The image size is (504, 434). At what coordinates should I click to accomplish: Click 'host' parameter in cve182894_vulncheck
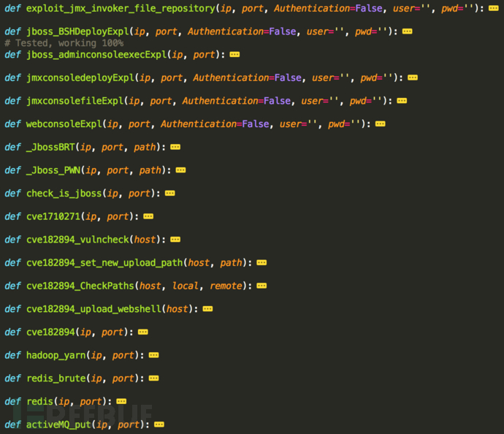pos(145,240)
